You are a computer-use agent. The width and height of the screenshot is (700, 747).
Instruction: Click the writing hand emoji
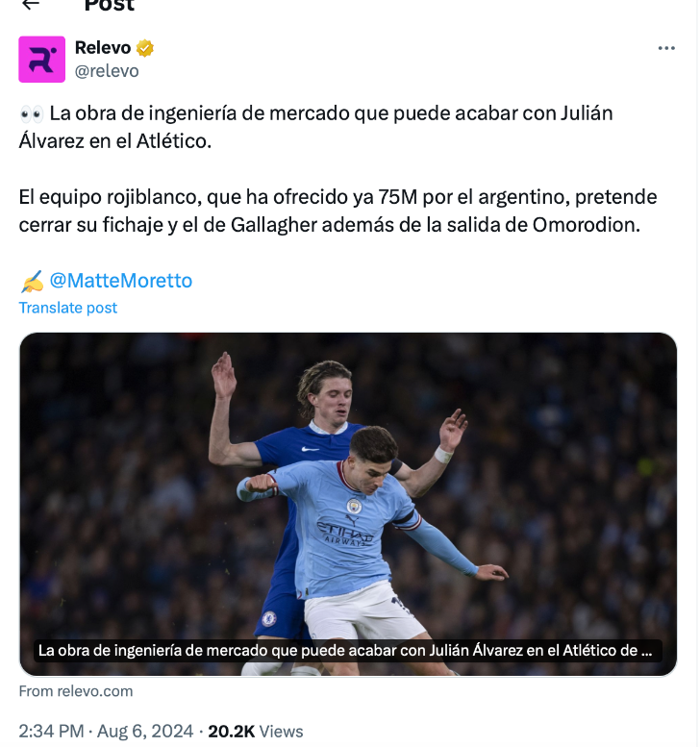pos(32,281)
